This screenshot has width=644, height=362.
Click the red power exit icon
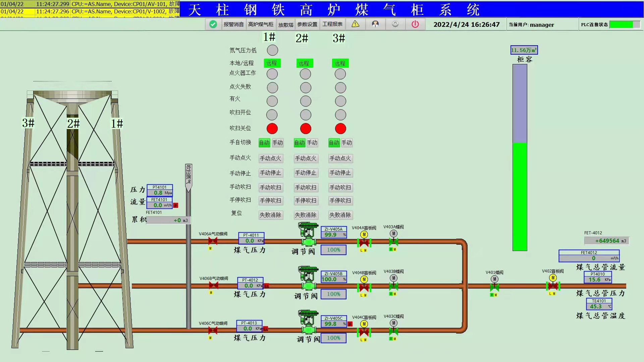[415, 24]
